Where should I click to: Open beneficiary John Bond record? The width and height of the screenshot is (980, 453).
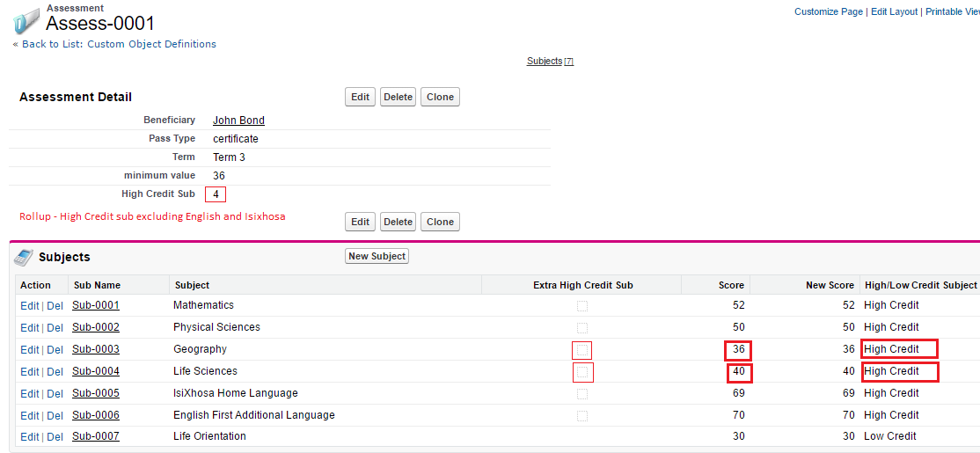[238, 121]
